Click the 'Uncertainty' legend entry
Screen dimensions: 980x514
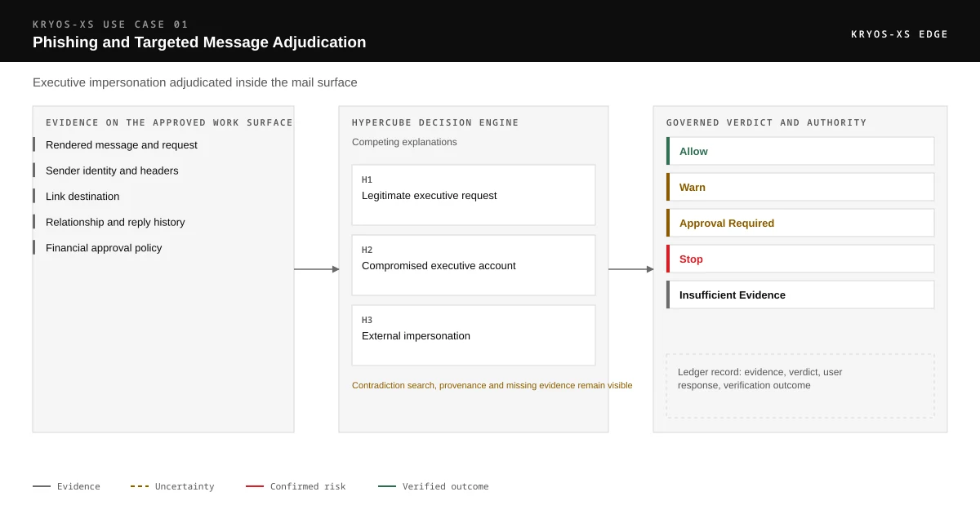pyautogui.click(x=172, y=486)
